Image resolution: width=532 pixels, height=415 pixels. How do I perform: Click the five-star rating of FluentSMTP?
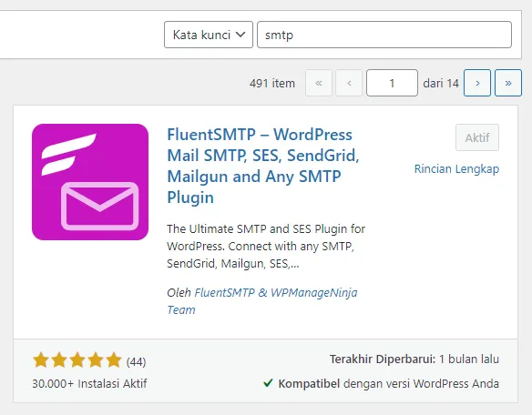tap(77, 360)
